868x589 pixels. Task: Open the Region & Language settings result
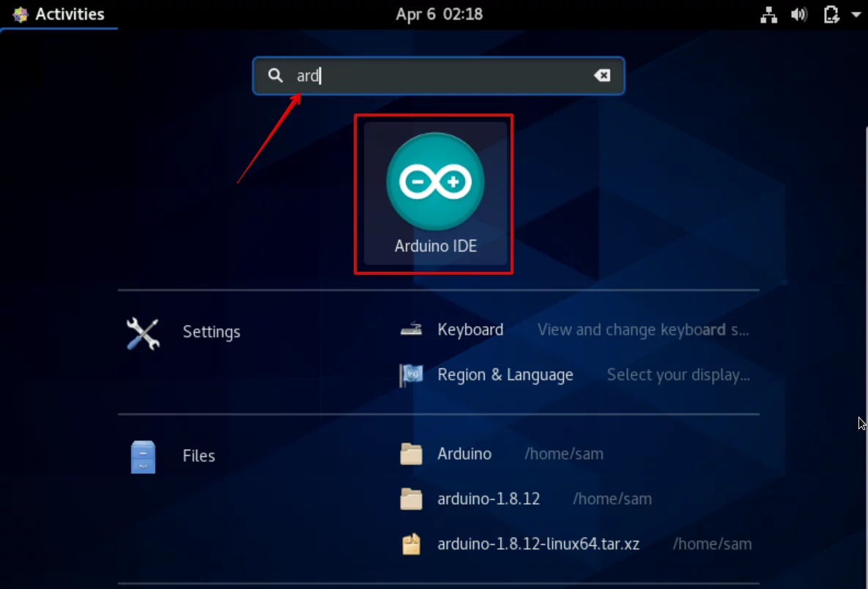coord(574,375)
